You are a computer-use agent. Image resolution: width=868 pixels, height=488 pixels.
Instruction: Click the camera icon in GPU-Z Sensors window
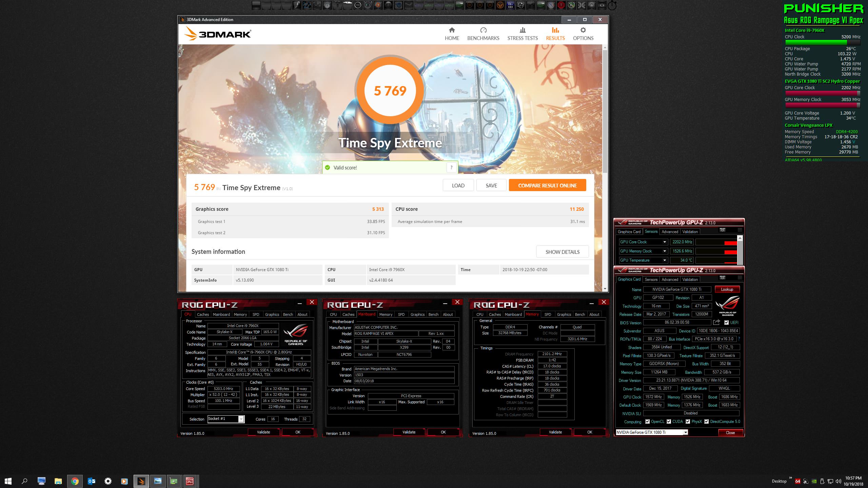point(723,230)
